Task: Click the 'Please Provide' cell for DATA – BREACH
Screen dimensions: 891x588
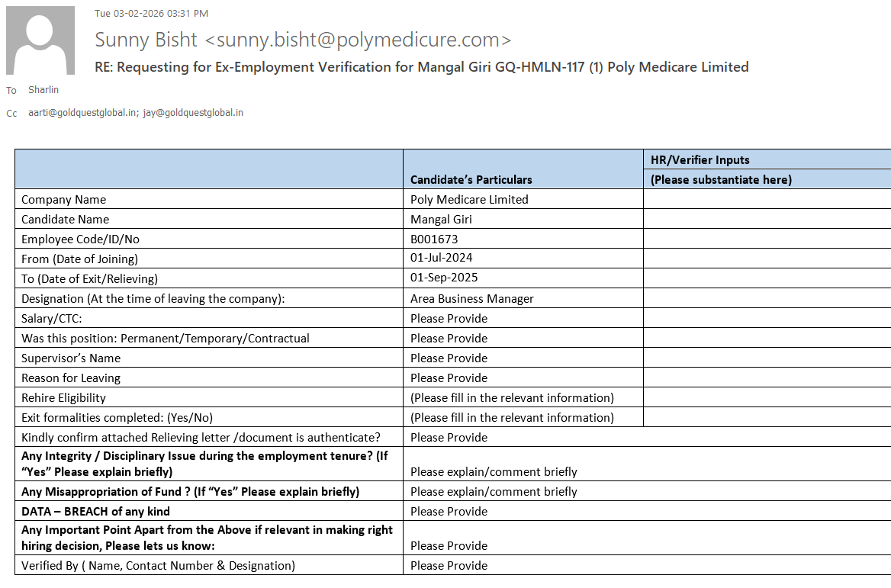Action: click(449, 512)
